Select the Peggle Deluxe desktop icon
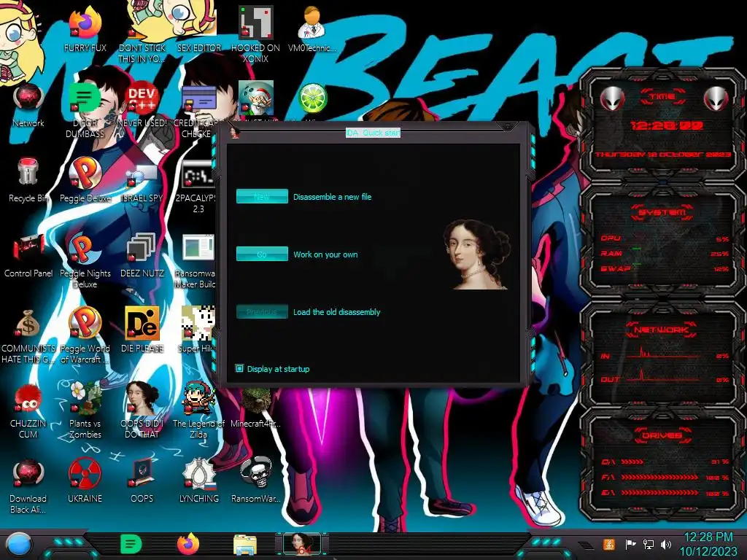This screenshot has height=560, width=747. (x=85, y=181)
